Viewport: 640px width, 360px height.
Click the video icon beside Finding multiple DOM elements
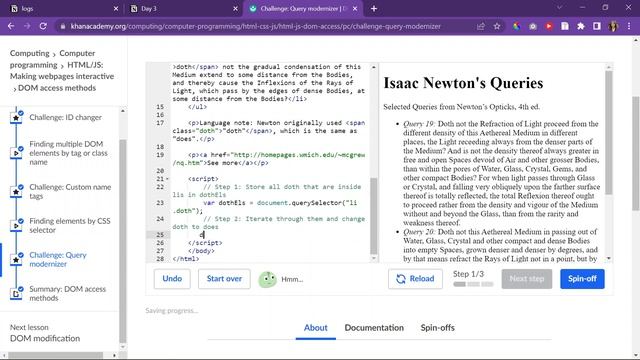pyautogui.click(x=16, y=153)
